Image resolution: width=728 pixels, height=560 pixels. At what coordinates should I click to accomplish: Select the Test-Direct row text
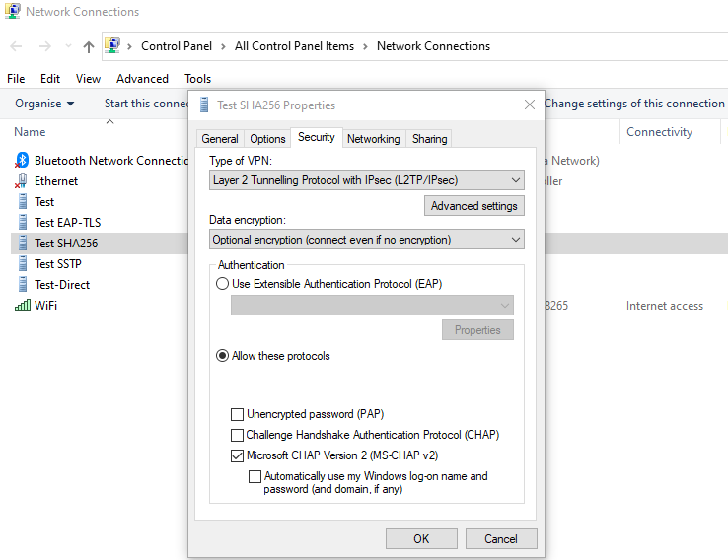(62, 284)
